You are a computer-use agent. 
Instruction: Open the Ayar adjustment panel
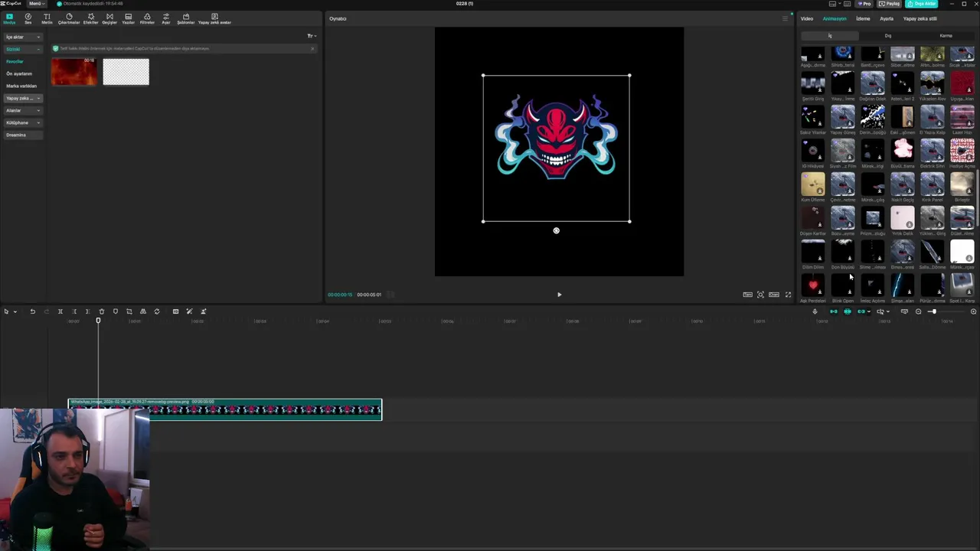pos(165,18)
